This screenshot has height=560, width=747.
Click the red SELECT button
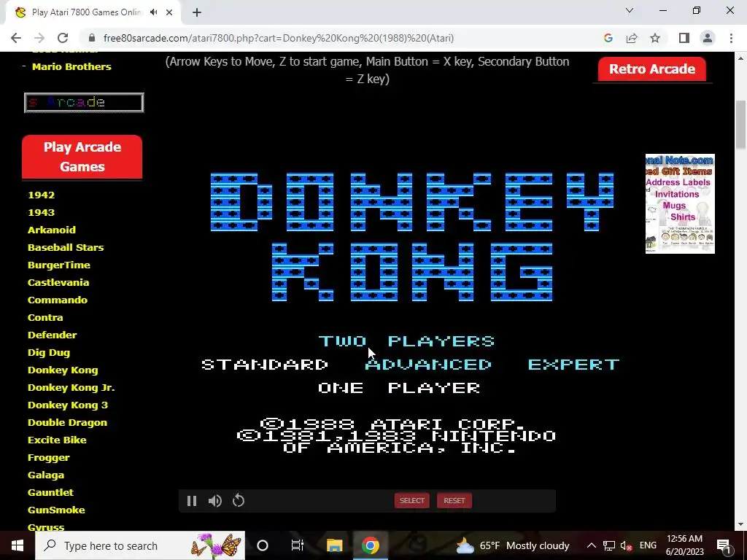[411, 500]
